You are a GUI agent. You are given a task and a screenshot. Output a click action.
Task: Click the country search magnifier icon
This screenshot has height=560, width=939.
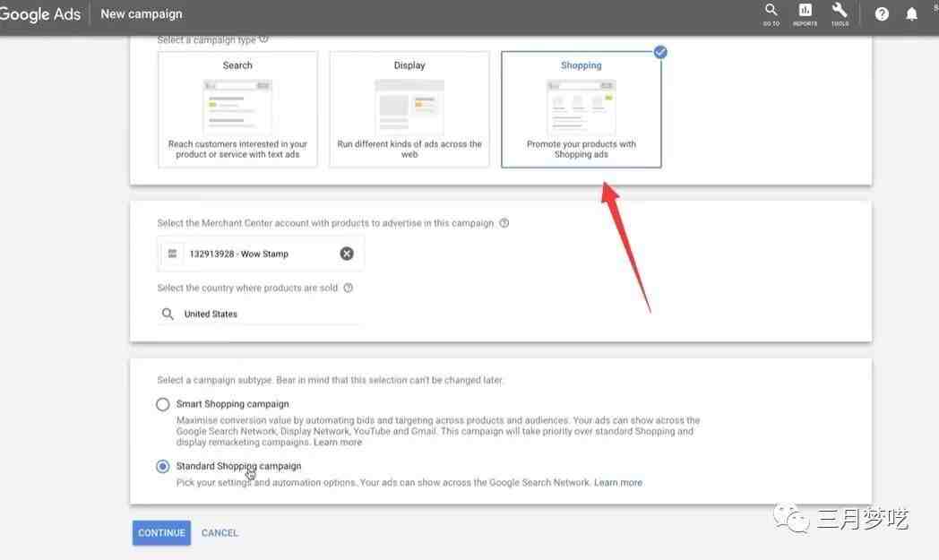[x=168, y=314]
